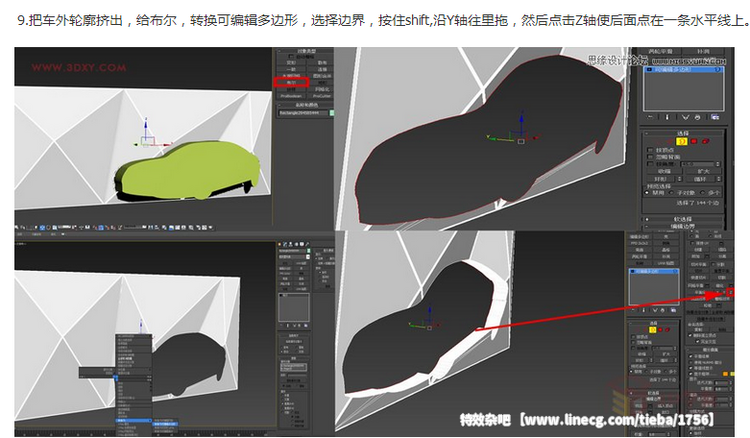Select the Vertex sub-object level icon
Image resolution: width=750 pixels, height=438 pixels.
click(x=660, y=141)
